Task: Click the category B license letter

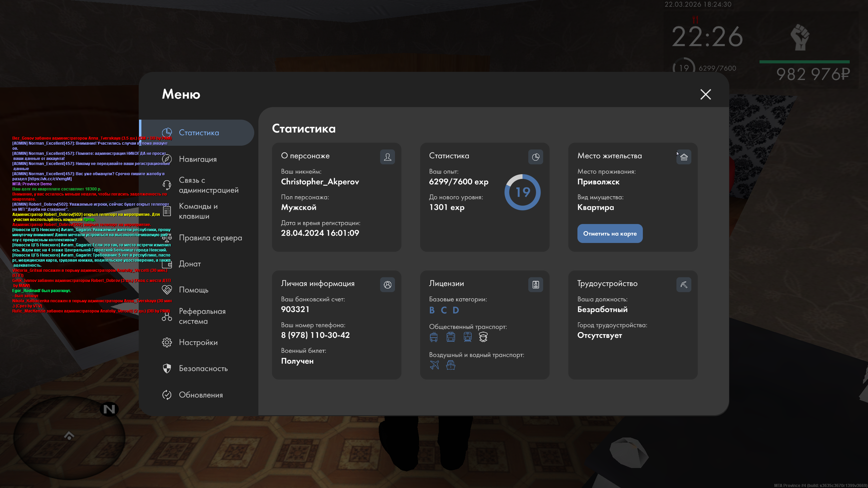Action: [432, 310]
